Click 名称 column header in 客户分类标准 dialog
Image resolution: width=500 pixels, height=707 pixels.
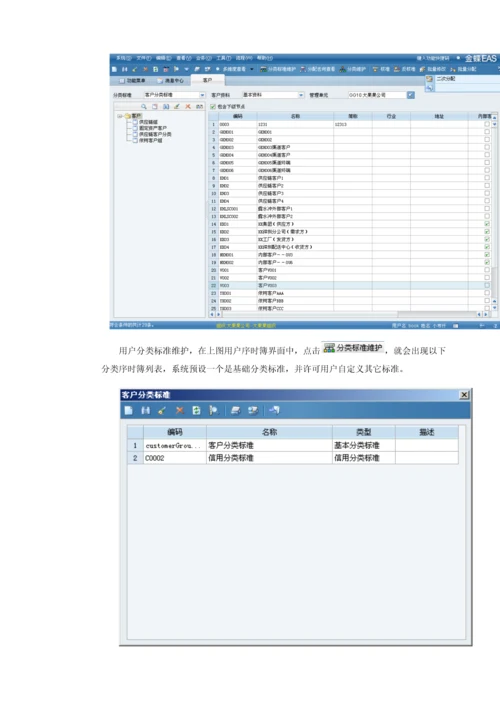[269, 432]
